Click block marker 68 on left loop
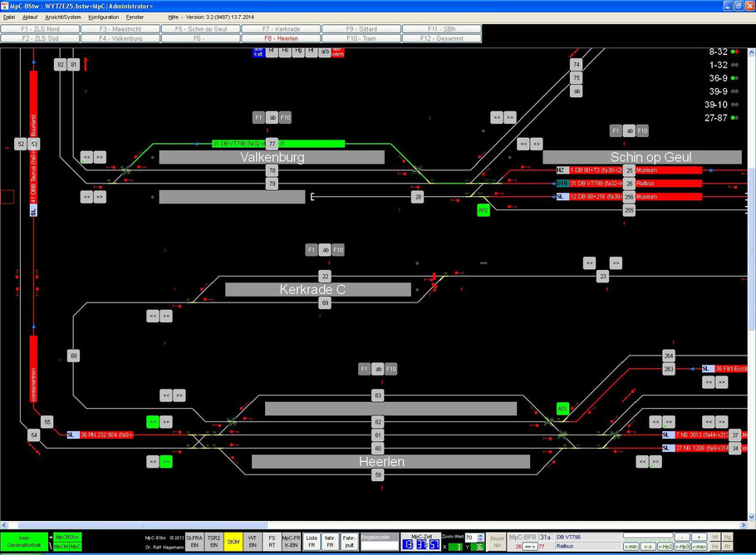756x555 pixels. coord(73,356)
